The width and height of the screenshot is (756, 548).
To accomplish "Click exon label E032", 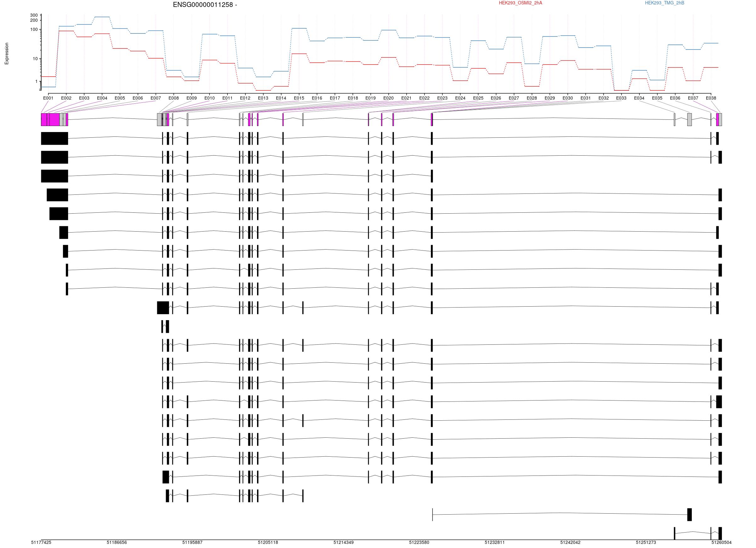I will click(603, 98).
